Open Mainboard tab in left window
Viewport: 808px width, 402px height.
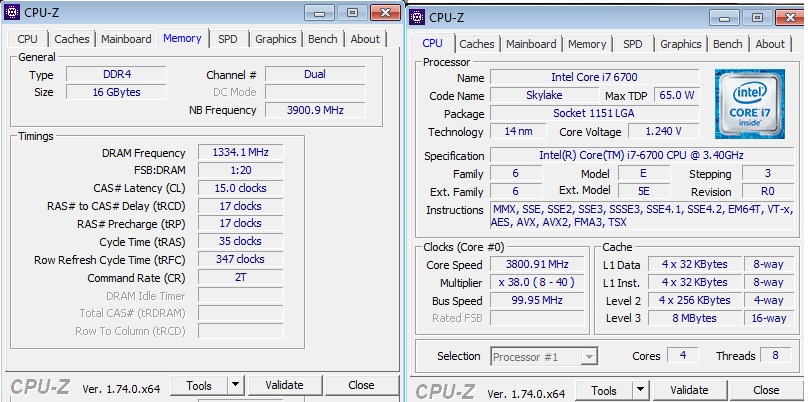coord(126,39)
